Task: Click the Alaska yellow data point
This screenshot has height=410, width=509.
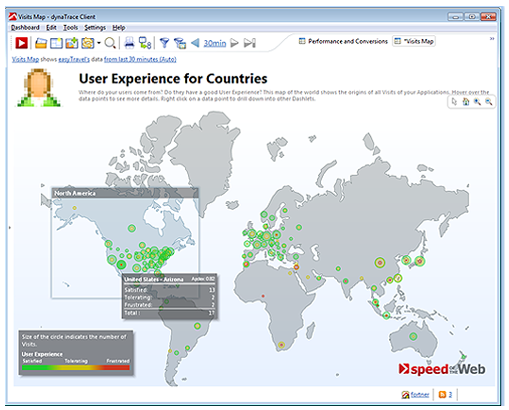Action: pyautogui.click(x=75, y=208)
